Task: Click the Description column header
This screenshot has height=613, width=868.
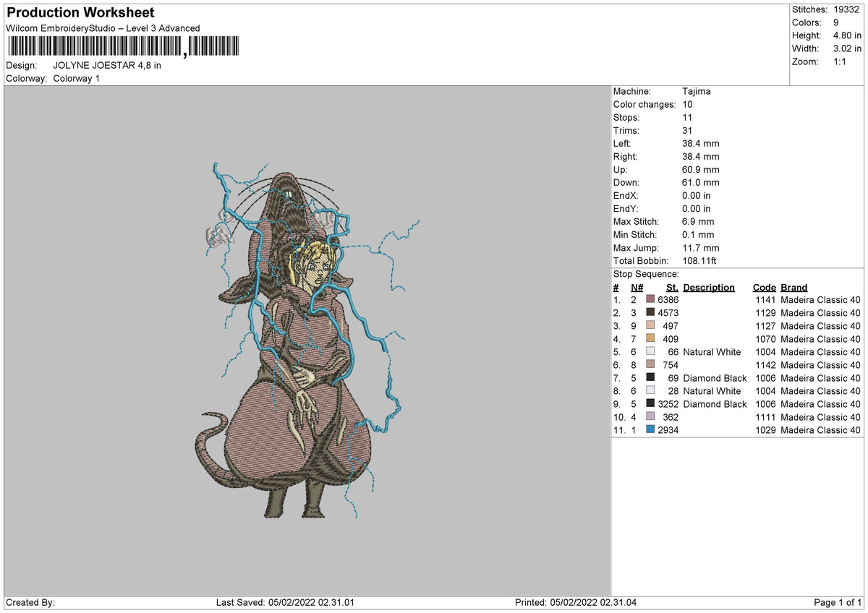Action: click(708, 287)
